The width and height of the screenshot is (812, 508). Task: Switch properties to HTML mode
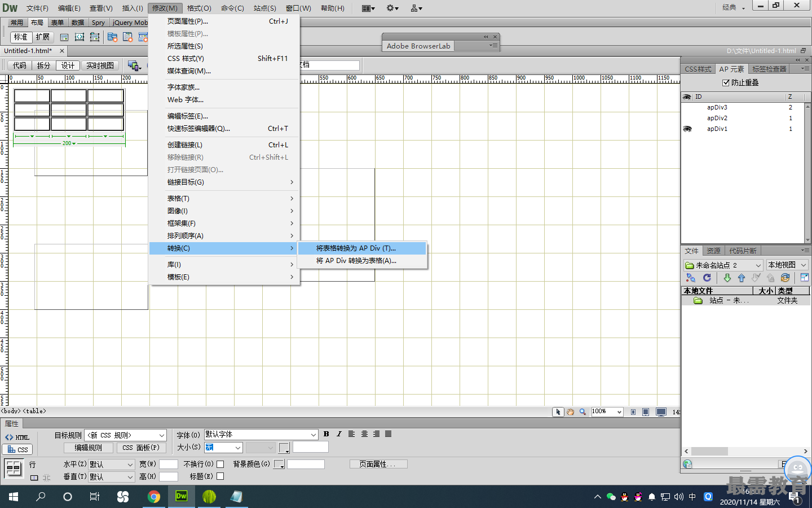click(17, 437)
